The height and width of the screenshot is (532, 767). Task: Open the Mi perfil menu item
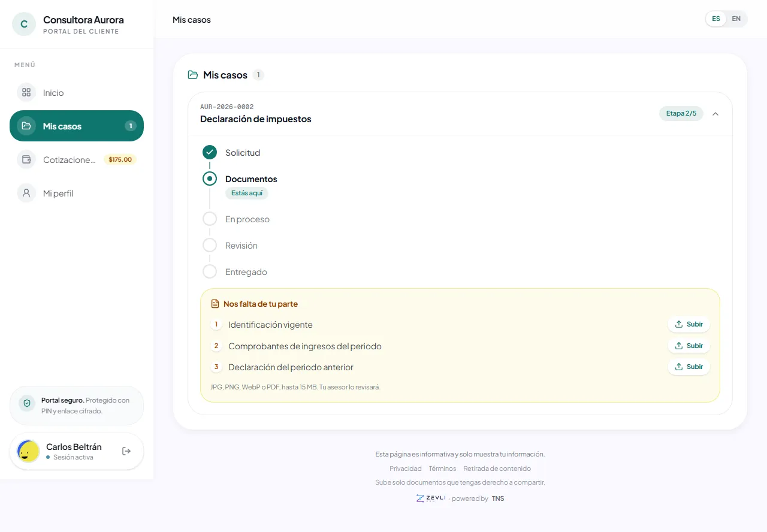point(77,193)
